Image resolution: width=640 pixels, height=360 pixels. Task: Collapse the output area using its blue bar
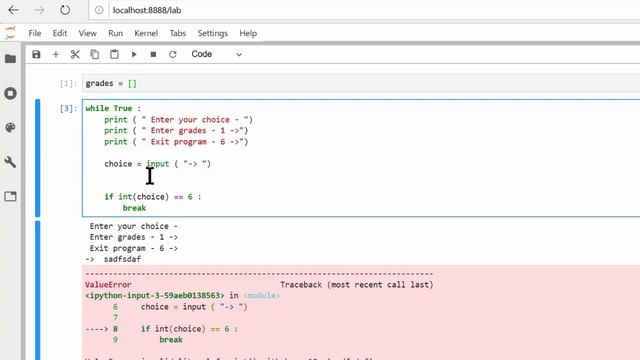coord(38,290)
